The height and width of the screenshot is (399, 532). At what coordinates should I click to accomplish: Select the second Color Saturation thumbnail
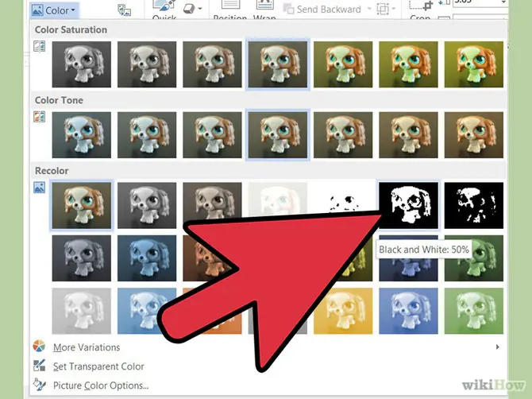[147, 64]
